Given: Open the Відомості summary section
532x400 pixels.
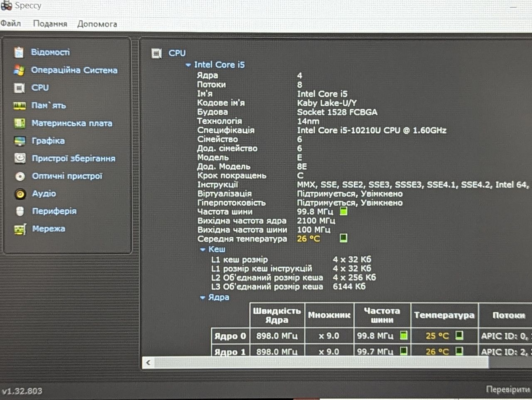Looking at the screenshot, I should tap(50, 52).
